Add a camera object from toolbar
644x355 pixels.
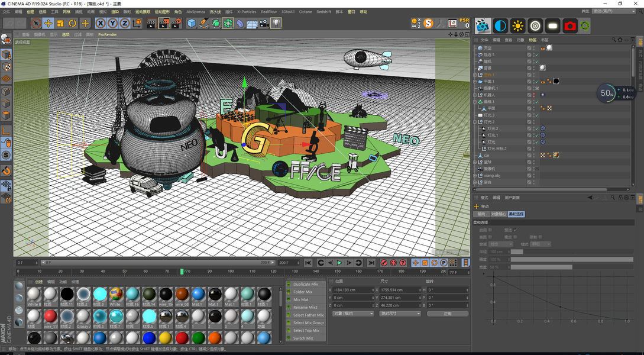coord(264,23)
